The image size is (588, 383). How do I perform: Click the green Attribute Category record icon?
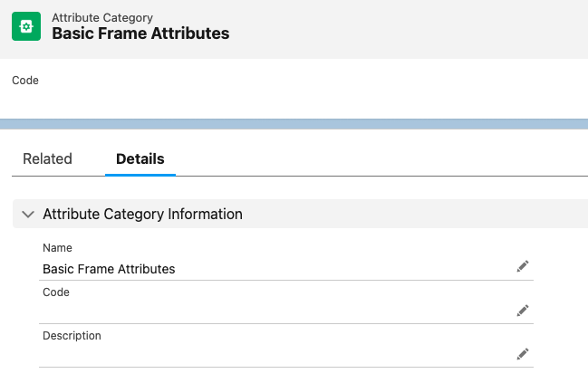point(26,26)
